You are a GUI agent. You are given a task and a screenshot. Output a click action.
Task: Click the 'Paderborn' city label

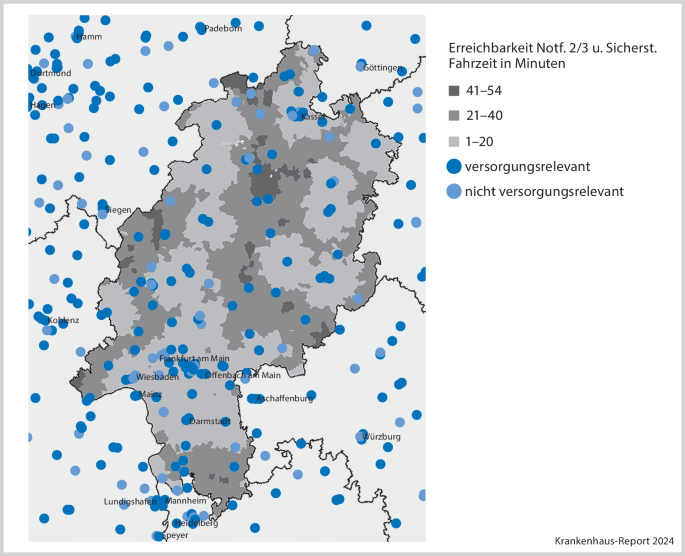[x=223, y=29]
